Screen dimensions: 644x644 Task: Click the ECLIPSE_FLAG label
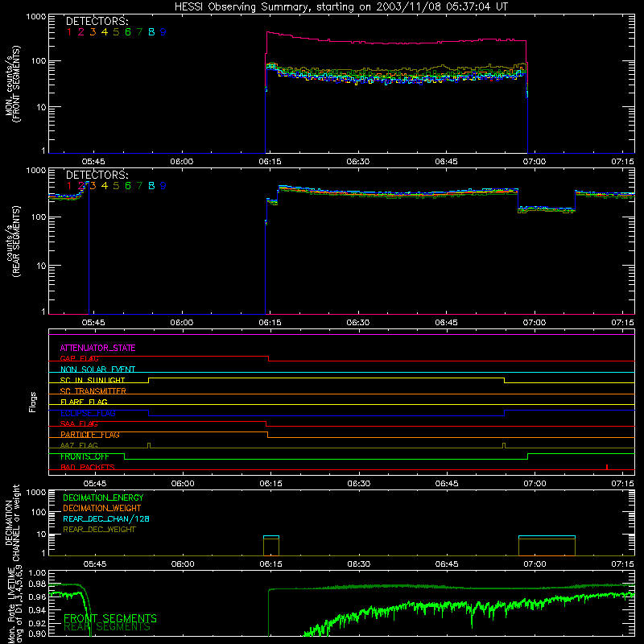pos(88,413)
